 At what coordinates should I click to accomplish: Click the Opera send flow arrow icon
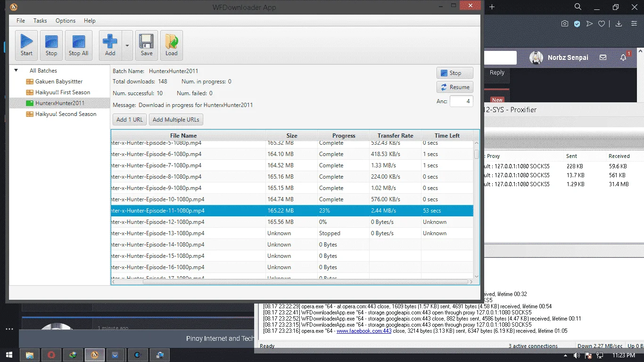pyautogui.click(x=589, y=24)
